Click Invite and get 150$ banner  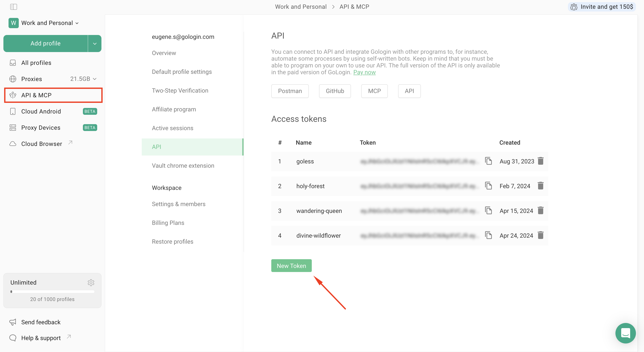[602, 7]
